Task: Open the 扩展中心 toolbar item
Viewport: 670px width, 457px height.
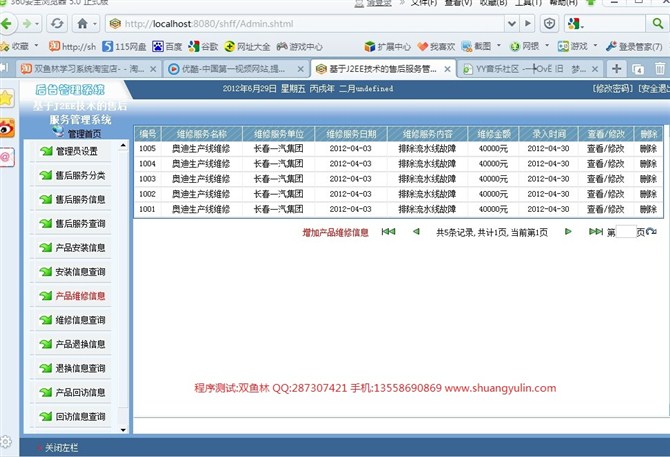Action: pos(388,47)
